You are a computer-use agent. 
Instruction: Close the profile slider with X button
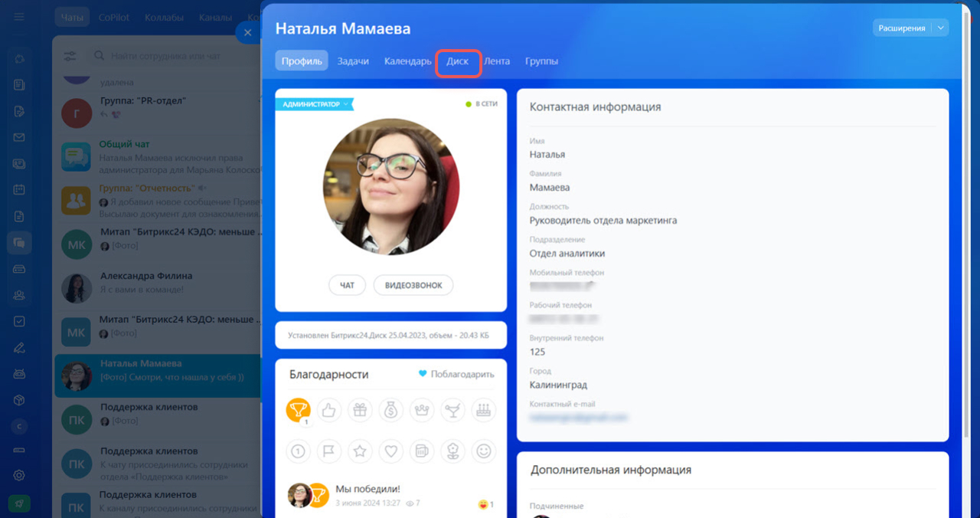(246, 32)
